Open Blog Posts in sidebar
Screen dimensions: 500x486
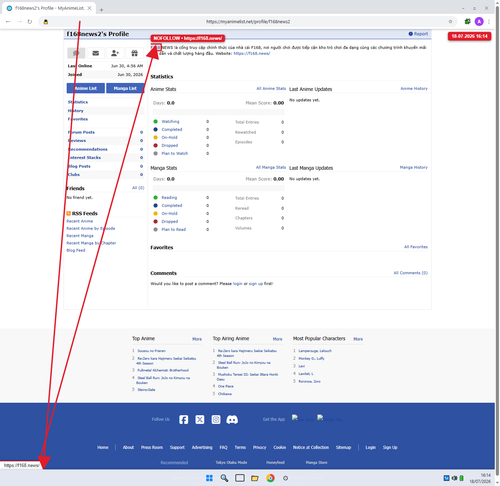pos(79,166)
